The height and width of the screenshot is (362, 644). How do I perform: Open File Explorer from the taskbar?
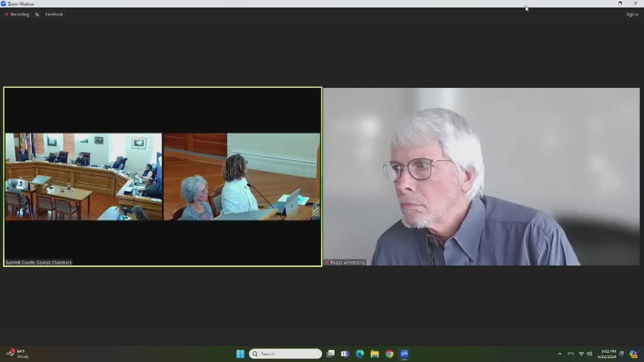coord(374,354)
